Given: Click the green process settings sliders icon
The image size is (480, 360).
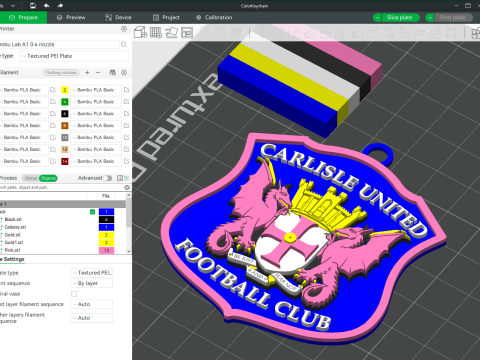Looking at the screenshot, I should point(127,178).
